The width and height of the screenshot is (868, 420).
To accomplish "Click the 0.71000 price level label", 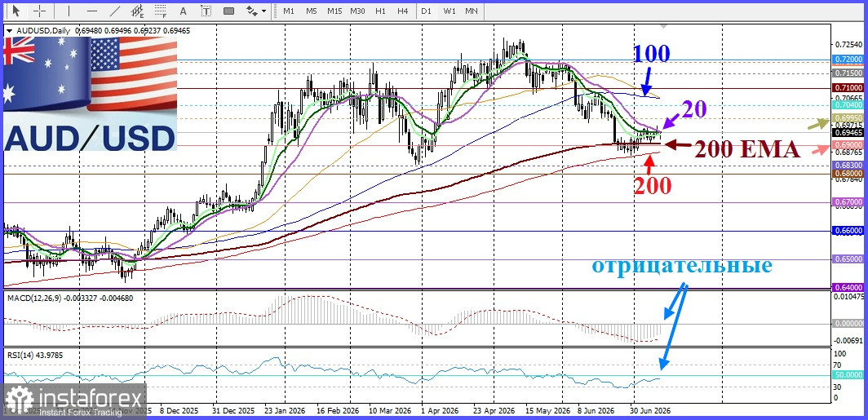I will [848, 88].
